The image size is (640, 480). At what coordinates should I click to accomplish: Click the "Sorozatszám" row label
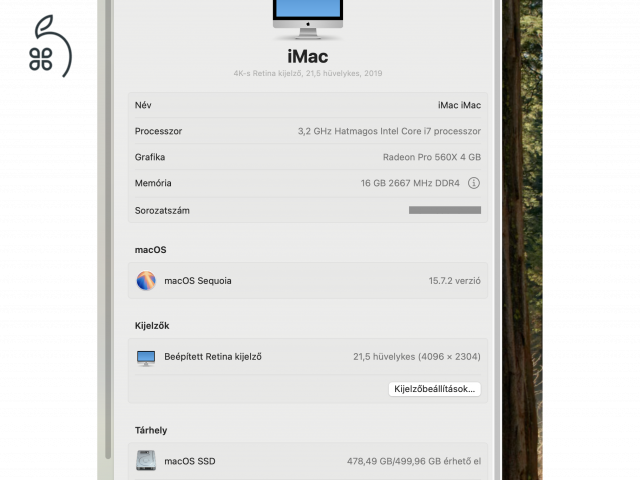tap(162, 211)
